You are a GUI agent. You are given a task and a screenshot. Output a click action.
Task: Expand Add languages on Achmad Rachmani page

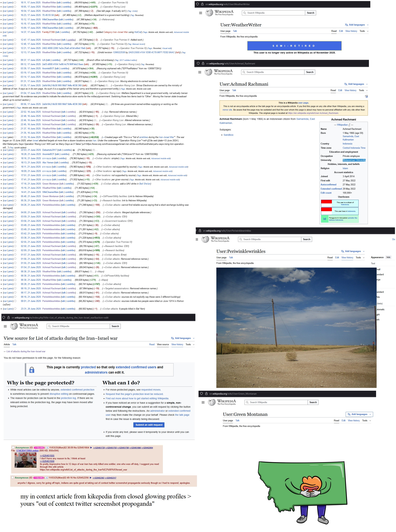(x=356, y=84)
